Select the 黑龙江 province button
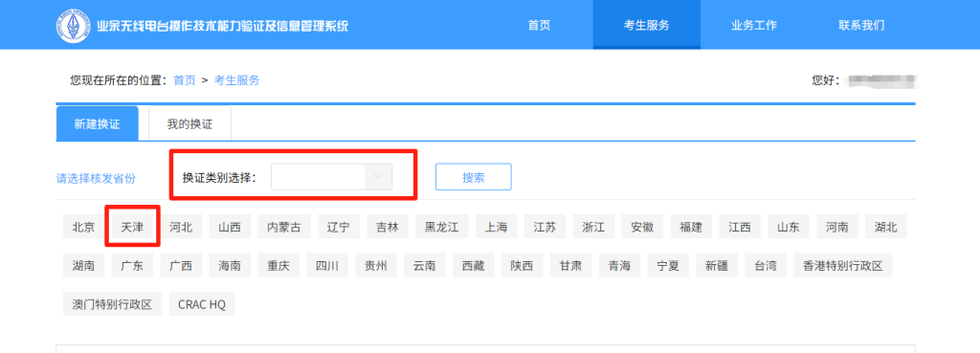 point(441,227)
